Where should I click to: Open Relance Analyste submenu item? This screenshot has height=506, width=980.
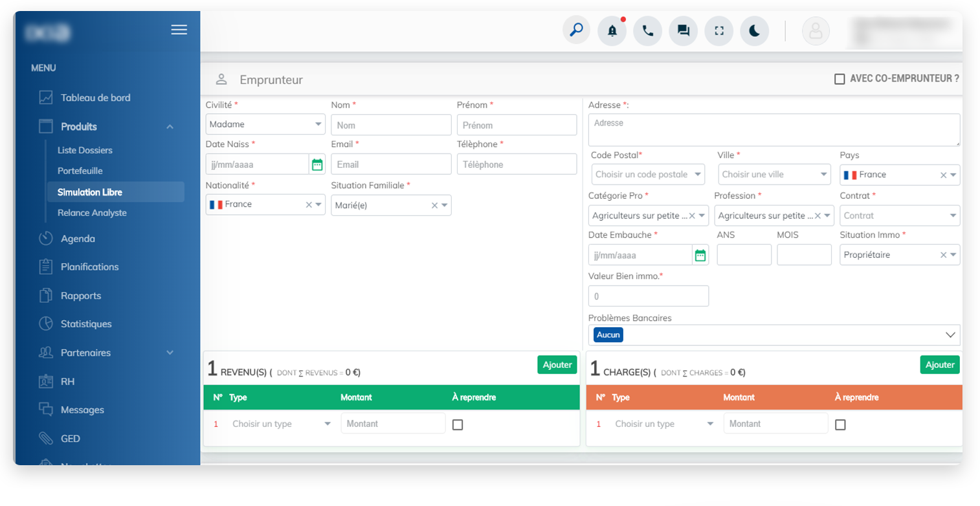point(92,213)
